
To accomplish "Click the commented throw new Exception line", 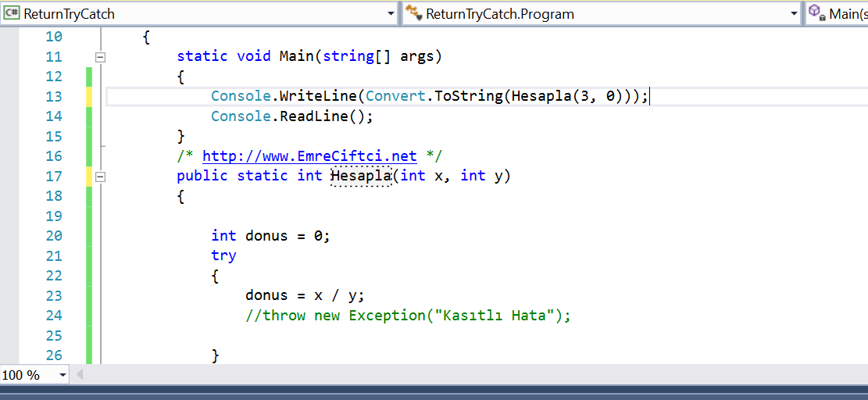I will tap(408, 316).
